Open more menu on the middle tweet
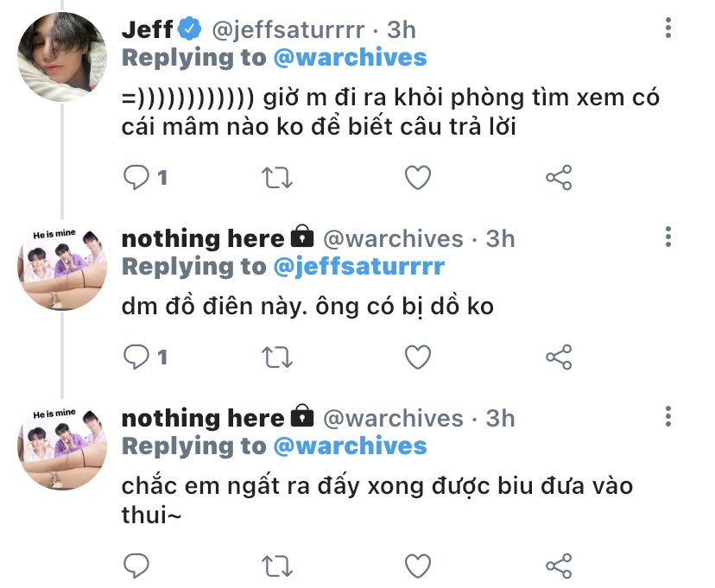Image resolution: width=715 pixels, height=588 pixels. click(668, 237)
